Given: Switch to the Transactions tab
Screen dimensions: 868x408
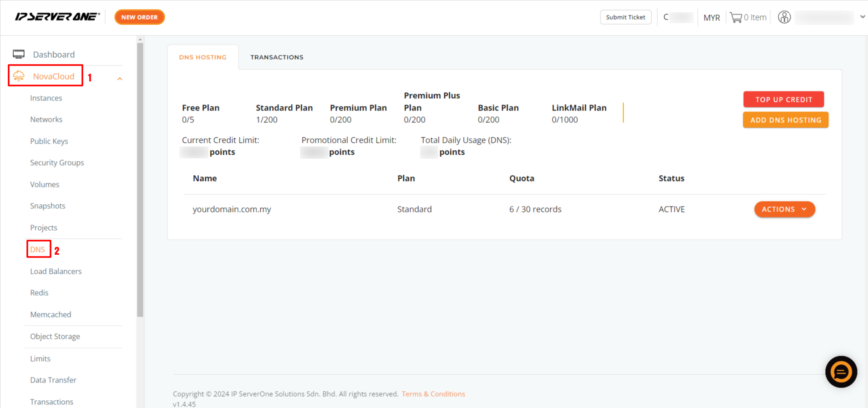Looking at the screenshot, I should point(277,57).
